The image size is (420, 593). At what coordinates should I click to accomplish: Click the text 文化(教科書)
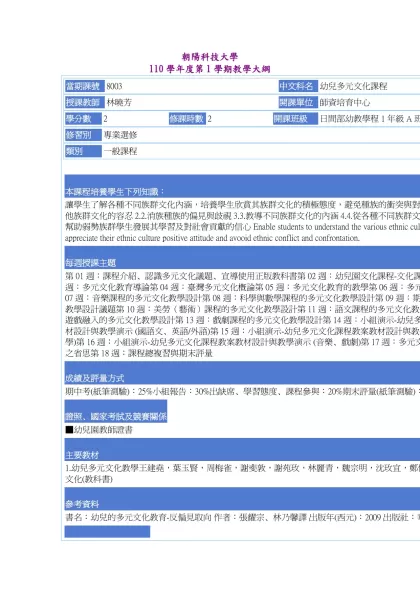point(89,479)
